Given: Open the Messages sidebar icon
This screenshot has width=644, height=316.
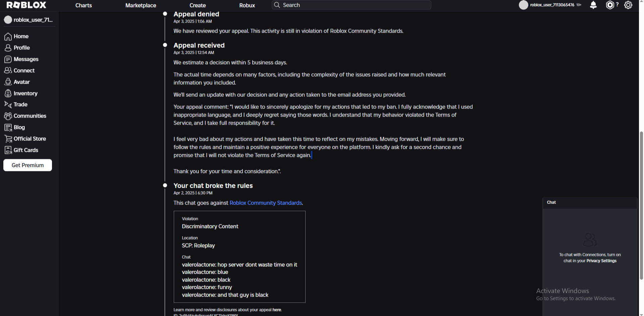Looking at the screenshot, I should pos(8,59).
